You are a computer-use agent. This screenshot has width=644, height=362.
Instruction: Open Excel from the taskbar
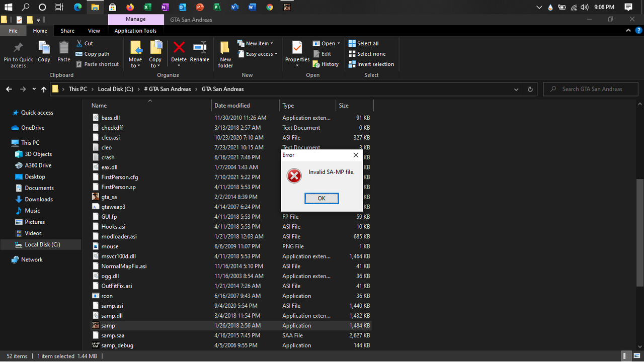pyautogui.click(x=147, y=7)
